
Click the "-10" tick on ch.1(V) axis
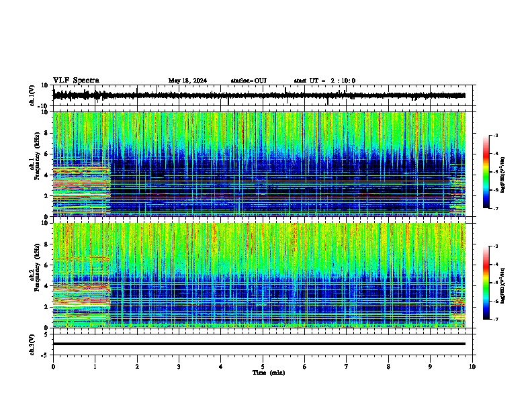44,106
